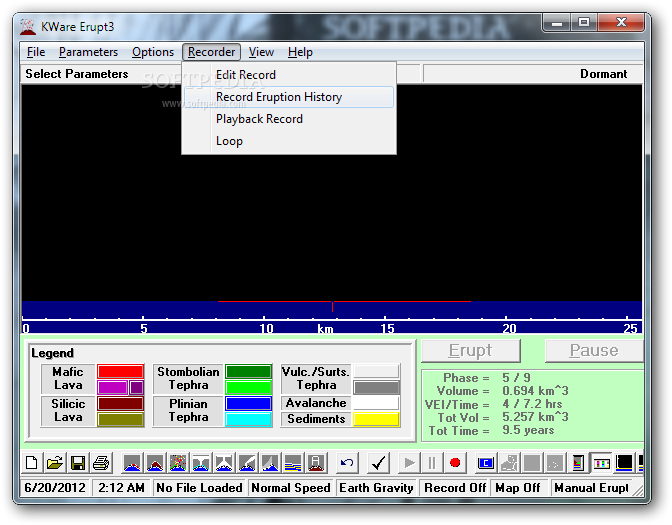Image resolution: width=672 pixels, height=525 pixels.
Task: Select the red lava flow eruption icon
Action: 132,463
